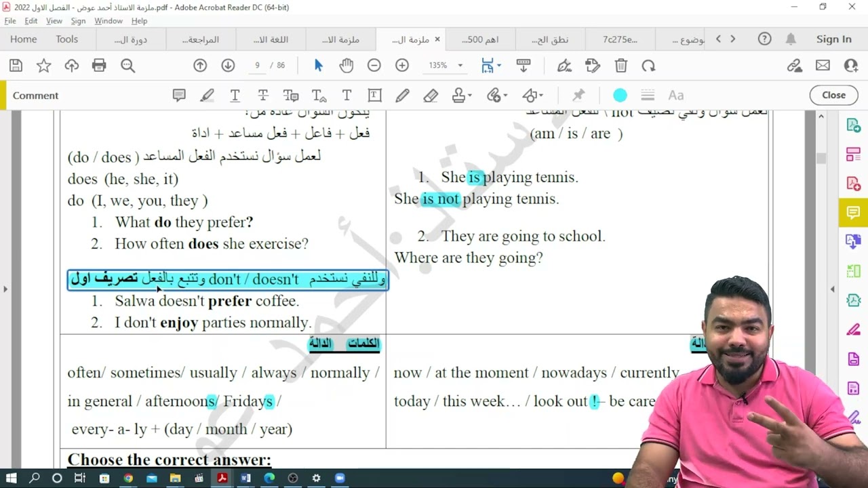The width and height of the screenshot is (868, 488).
Task: Send the file by email icon
Action: 823,66
